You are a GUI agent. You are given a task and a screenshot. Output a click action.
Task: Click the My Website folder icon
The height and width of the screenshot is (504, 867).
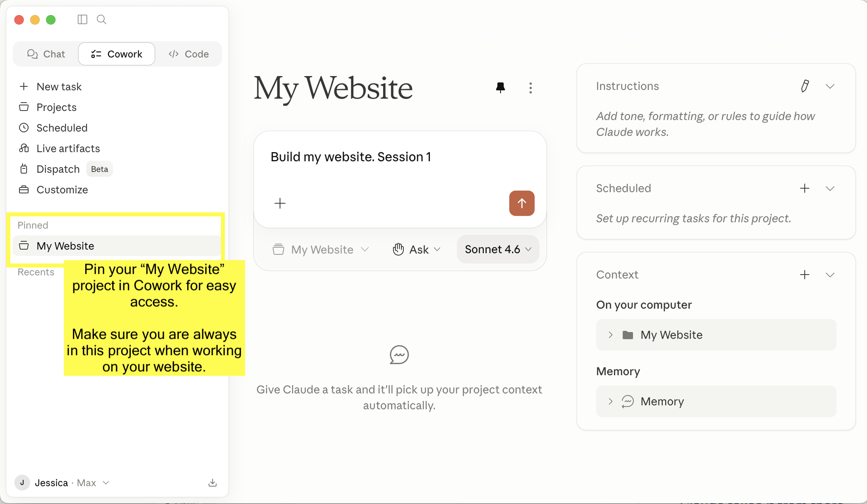point(628,335)
